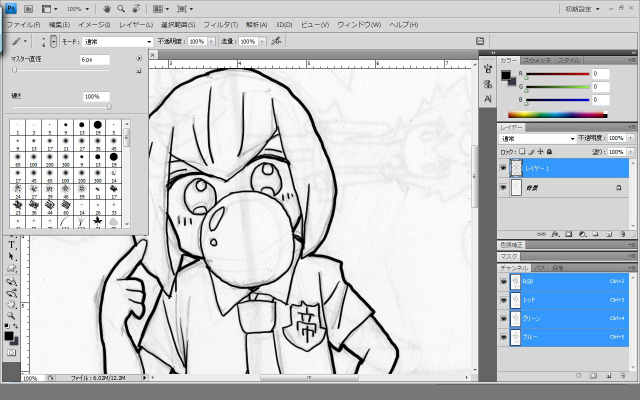Toggle visibility of the RGB channel
This screenshot has height=400, width=640.
coord(503,282)
